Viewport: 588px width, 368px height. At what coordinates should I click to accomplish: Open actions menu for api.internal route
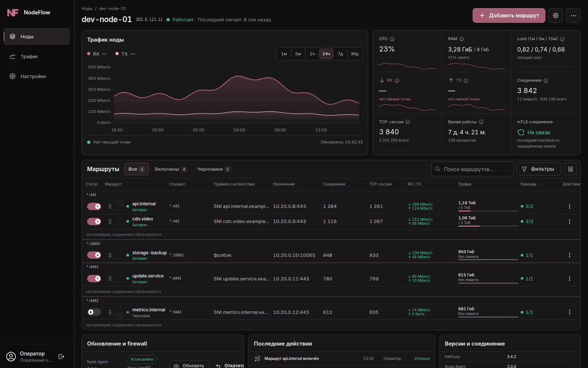pyautogui.click(x=570, y=206)
